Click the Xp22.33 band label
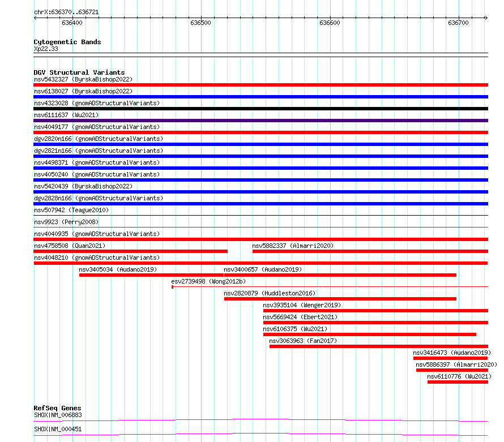The image size is (504, 442). pyautogui.click(x=46, y=49)
